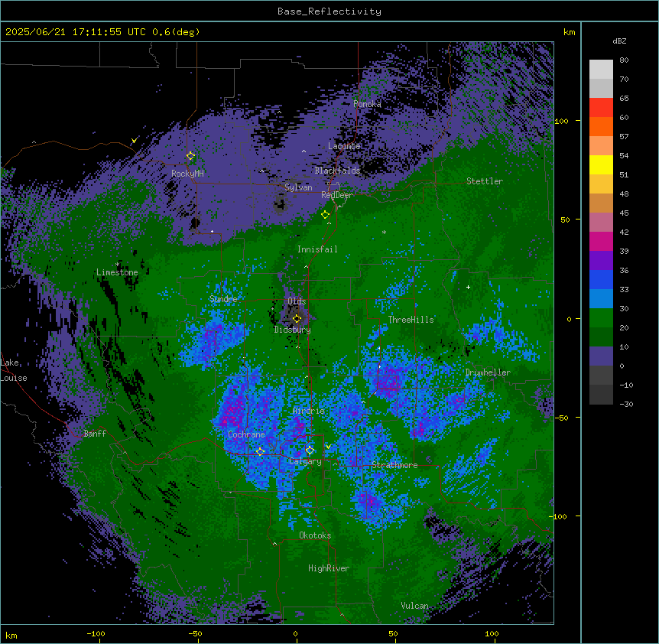Click the Olds city label
659x644 pixels.
[297, 301]
